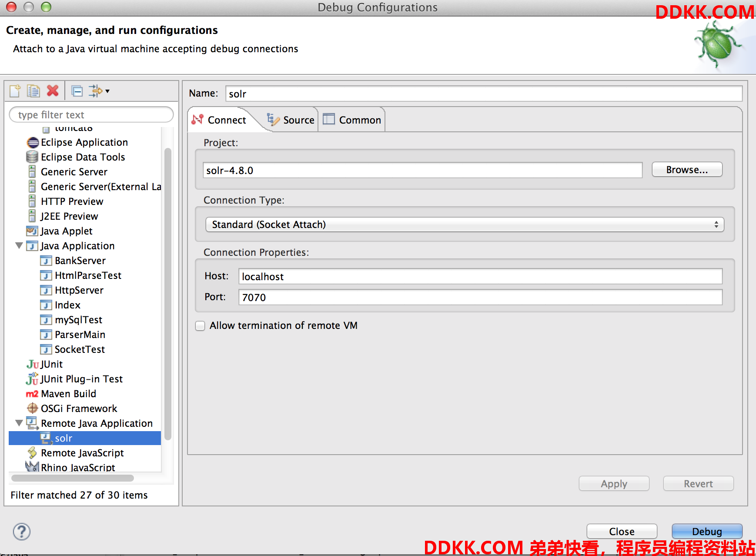The image size is (756, 556).
Task: Open the filter configurations dropdown arrow
Action: (107, 91)
